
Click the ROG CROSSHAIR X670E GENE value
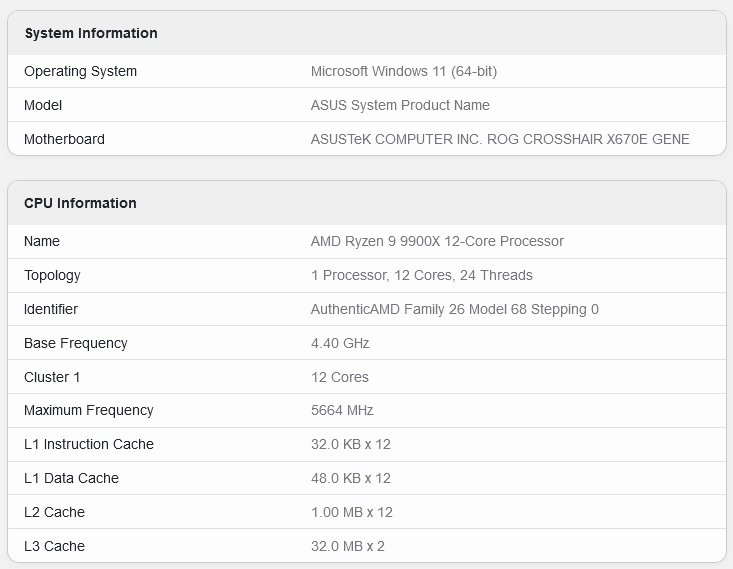500,139
